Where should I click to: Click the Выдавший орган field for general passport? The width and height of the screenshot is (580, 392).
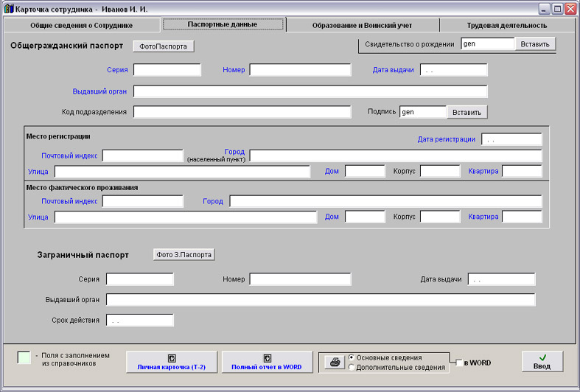coord(310,91)
